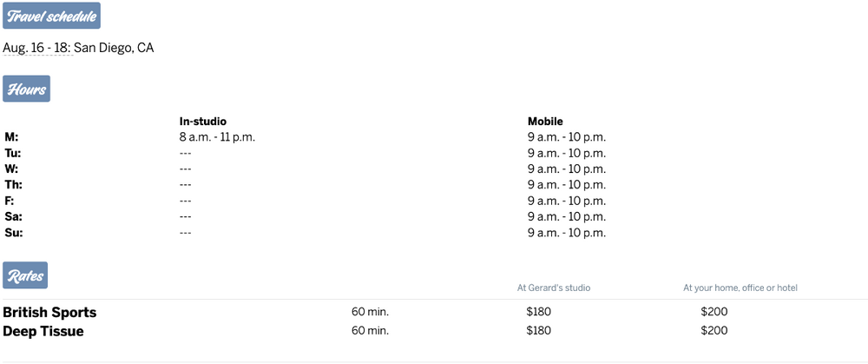Click the At Gerard's studio column label
This screenshot has height=364, width=868.
coord(553,288)
